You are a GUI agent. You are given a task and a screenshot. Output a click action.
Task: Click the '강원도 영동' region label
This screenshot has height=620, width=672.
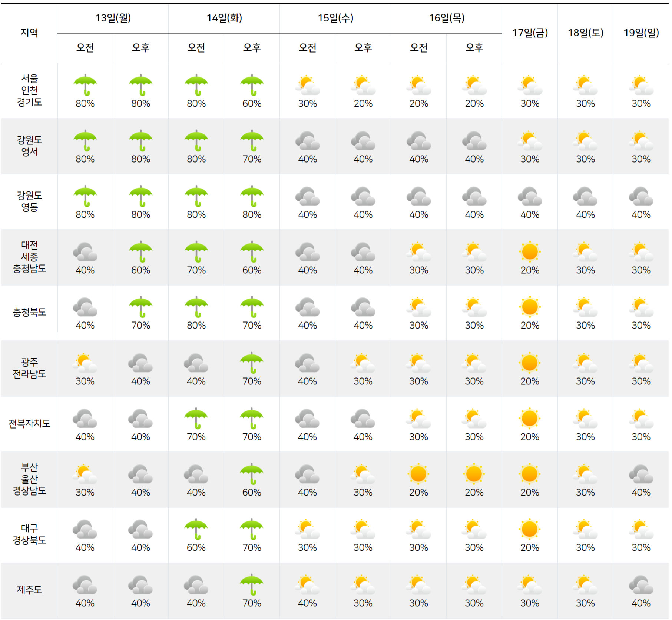(x=29, y=201)
